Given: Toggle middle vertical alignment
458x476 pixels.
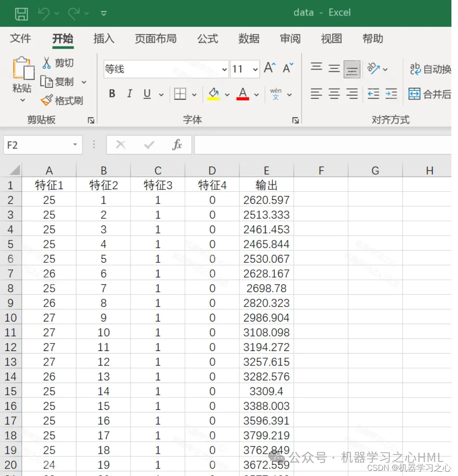Looking at the screenshot, I should pos(334,69).
